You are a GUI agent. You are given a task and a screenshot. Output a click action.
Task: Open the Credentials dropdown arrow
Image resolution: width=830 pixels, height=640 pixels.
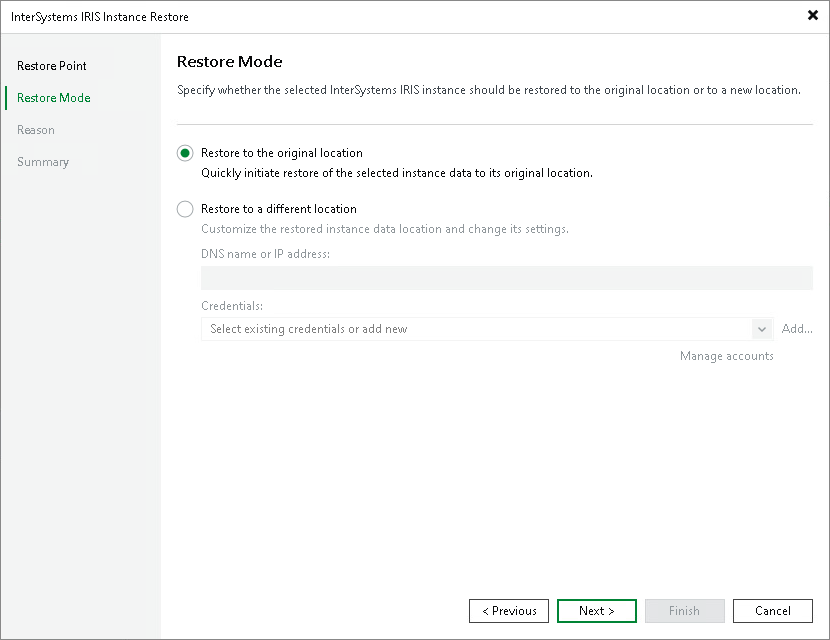(762, 329)
